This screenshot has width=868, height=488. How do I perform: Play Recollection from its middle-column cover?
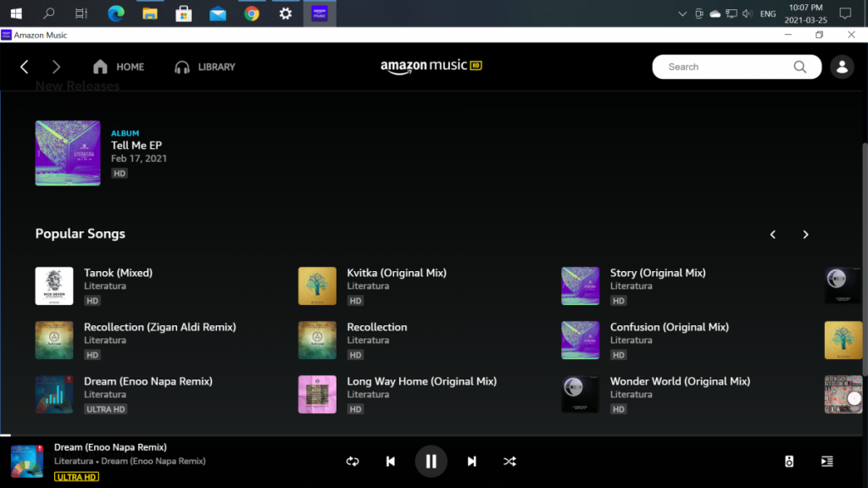tap(317, 341)
